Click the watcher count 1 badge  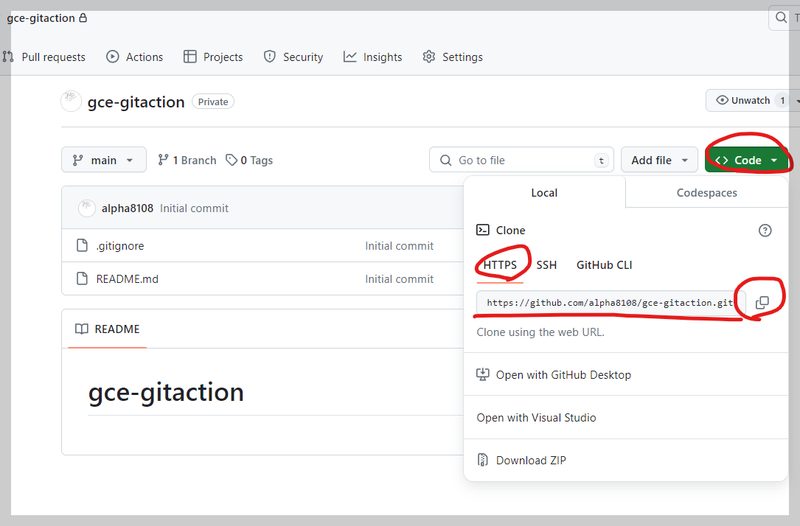(x=782, y=101)
